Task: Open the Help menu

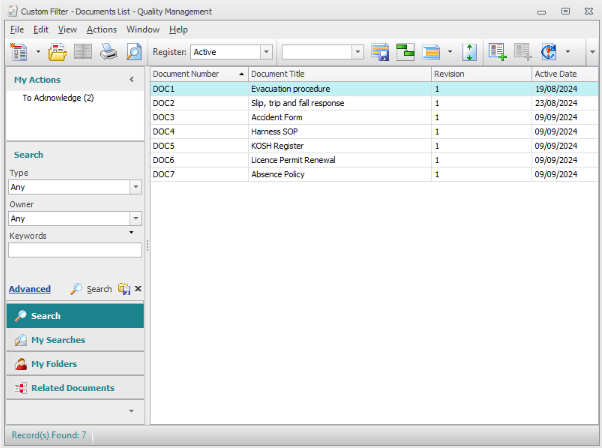Action: [x=179, y=30]
